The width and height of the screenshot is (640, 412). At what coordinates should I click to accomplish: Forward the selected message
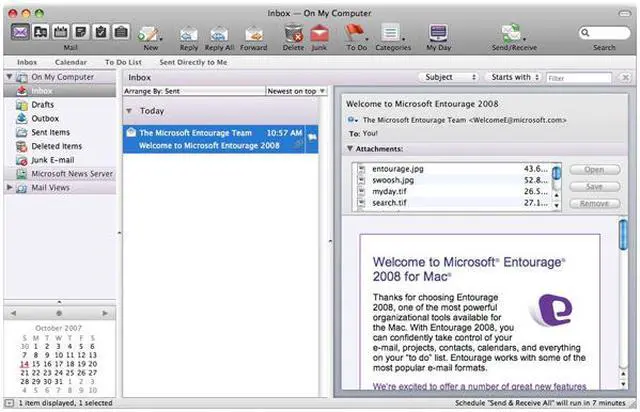coord(253,34)
